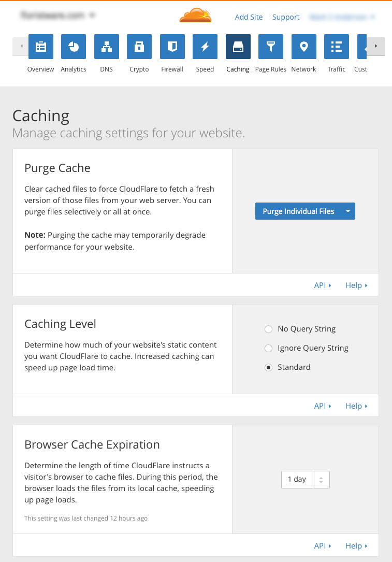Open the Crypto lock icon
Screen dimensions: 392x562
pos(139,47)
